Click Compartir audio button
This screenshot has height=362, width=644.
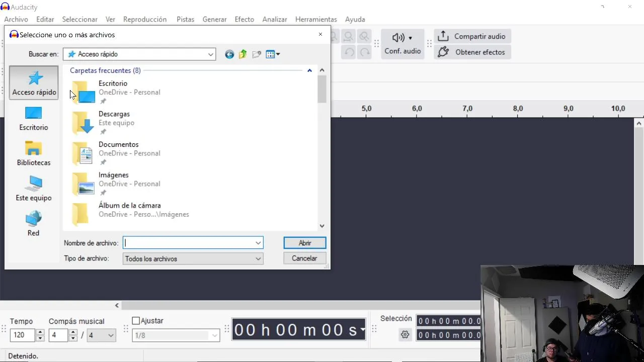point(472,36)
